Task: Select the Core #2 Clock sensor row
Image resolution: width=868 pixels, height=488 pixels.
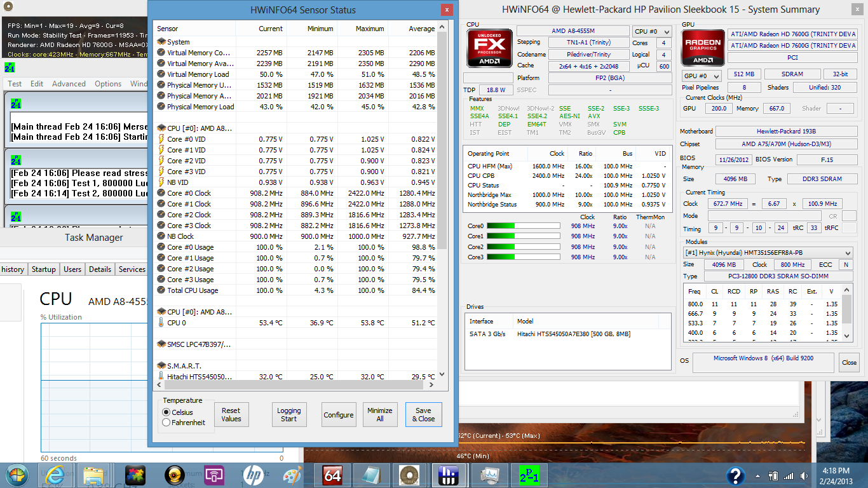Action: [x=296, y=215]
